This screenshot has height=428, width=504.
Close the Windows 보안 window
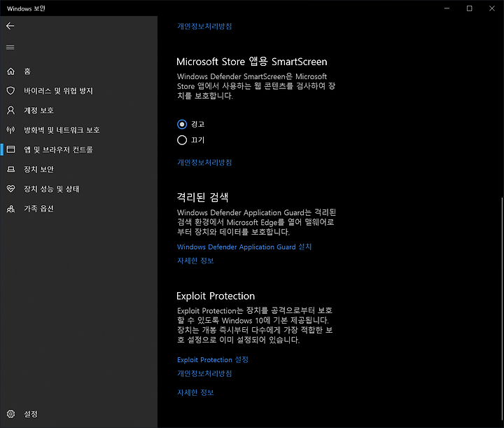pyautogui.click(x=492, y=8)
